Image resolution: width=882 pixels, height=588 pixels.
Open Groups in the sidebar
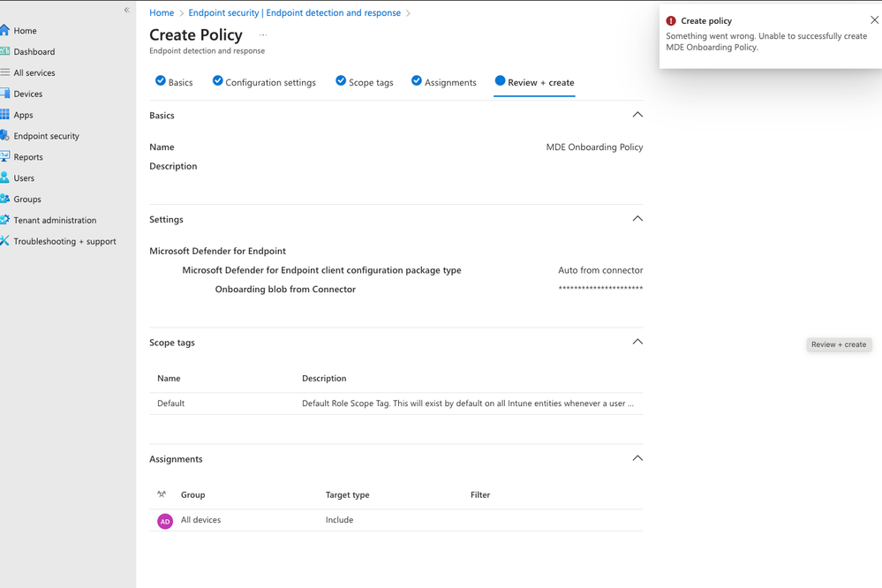27,200
